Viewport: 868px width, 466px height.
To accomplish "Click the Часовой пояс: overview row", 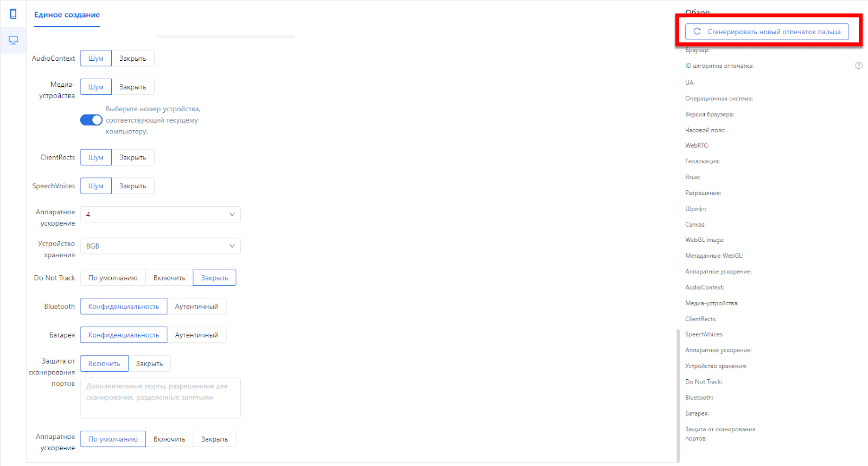I will [705, 130].
